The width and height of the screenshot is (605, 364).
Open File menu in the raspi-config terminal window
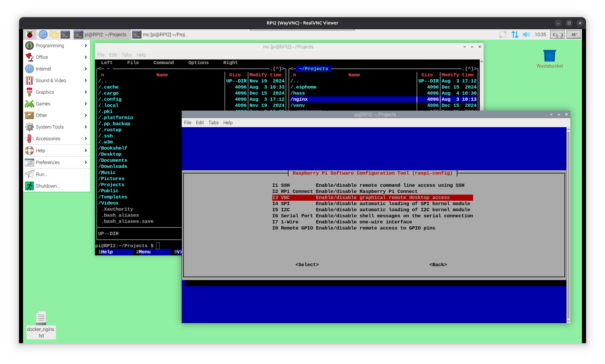click(x=188, y=123)
